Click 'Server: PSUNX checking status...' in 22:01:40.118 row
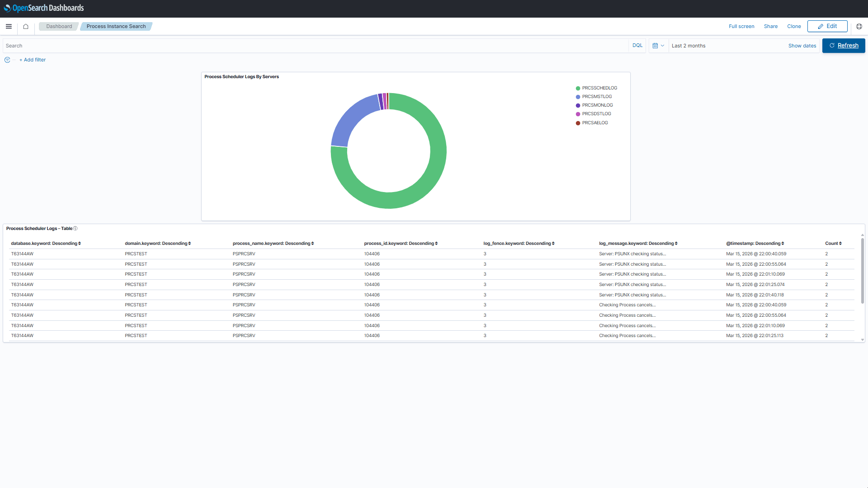 click(x=632, y=295)
